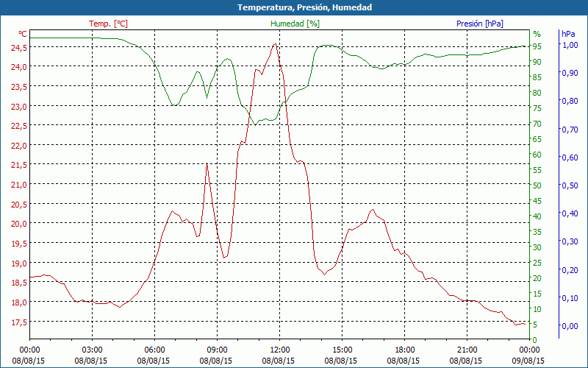Click the blue '0,60' pressure axis value
Image resolution: width=588 pixels, height=368 pixels.
(x=570, y=158)
